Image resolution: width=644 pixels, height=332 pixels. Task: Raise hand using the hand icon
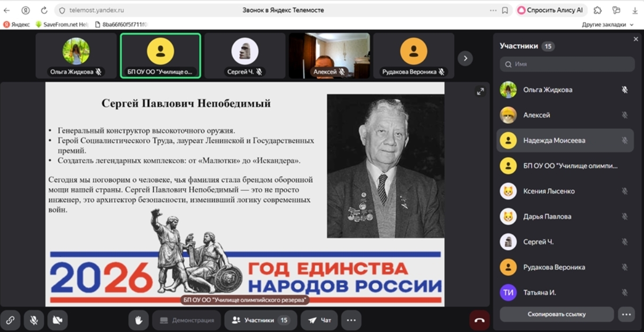click(138, 320)
